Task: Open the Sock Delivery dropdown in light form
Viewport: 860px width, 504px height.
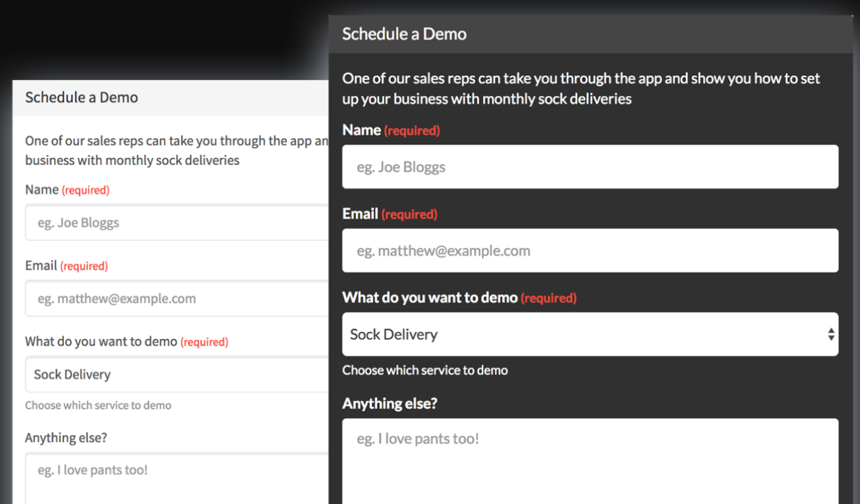Action: pos(178,375)
